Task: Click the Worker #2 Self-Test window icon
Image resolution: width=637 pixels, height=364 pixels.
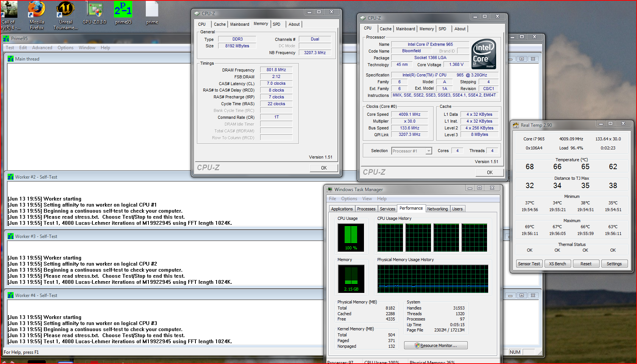Action: (x=11, y=177)
